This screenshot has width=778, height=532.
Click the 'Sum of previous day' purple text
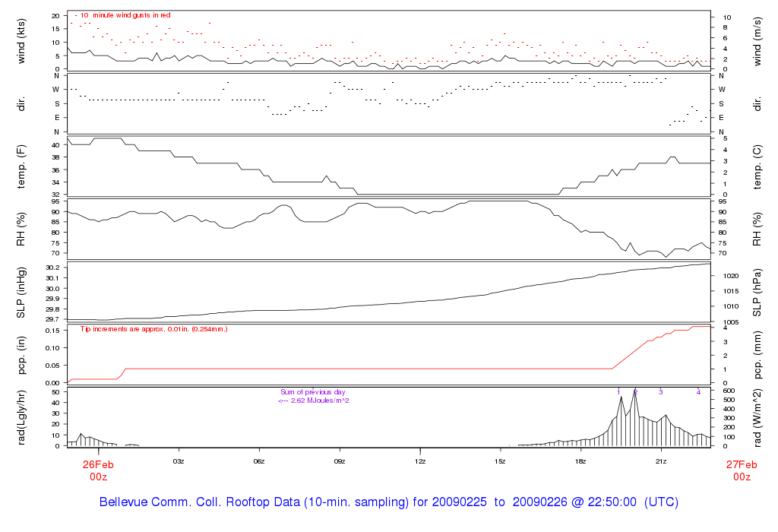click(x=312, y=392)
